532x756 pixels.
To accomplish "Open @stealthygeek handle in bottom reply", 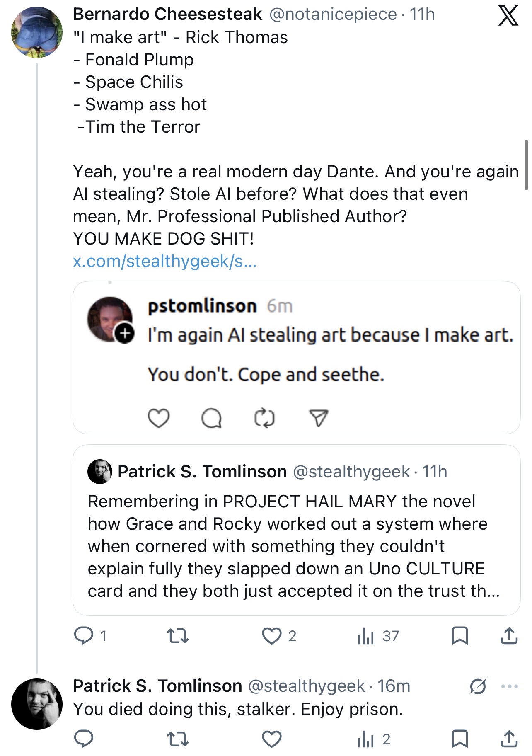I will [x=307, y=686].
